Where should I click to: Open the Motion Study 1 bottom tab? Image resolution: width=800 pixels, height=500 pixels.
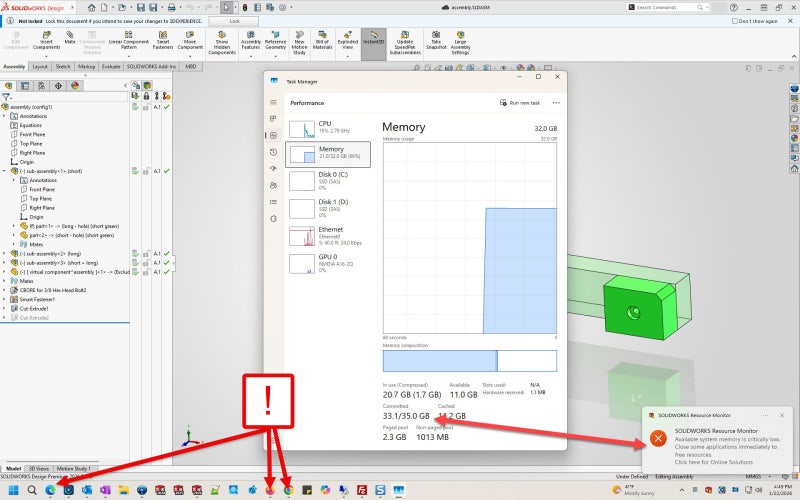[73, 469]
